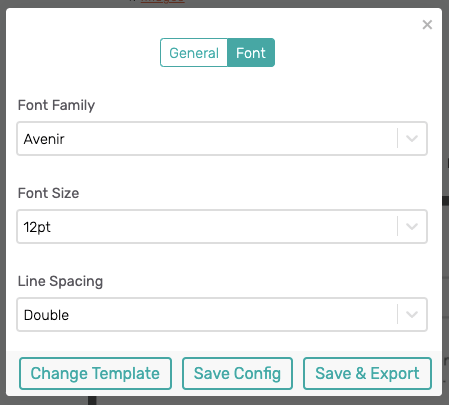
Task: Expand the Font Family chevron arrow
Action: click(412, 138)
